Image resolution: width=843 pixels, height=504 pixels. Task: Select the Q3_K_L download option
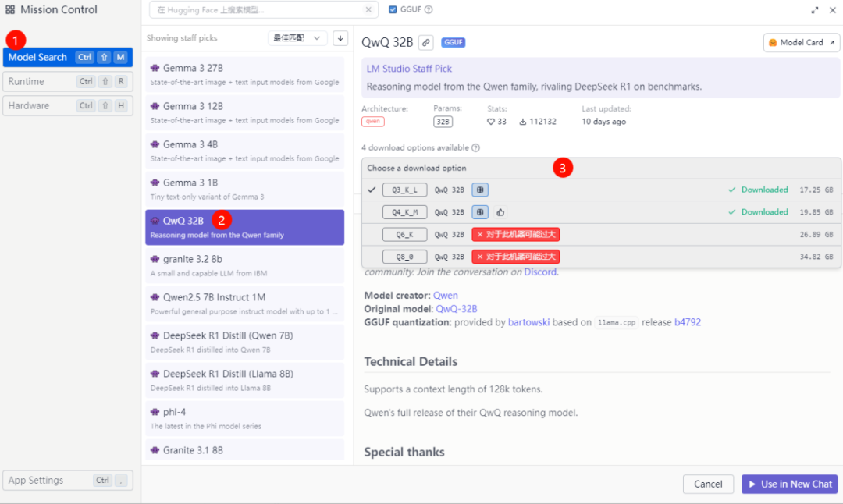pos(601,190)
